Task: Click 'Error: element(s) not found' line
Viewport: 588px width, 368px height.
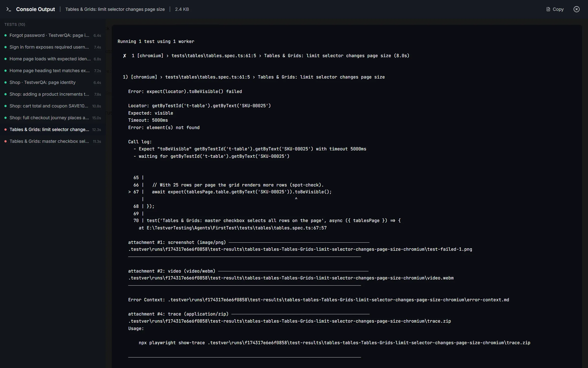Action: (164, 128)
